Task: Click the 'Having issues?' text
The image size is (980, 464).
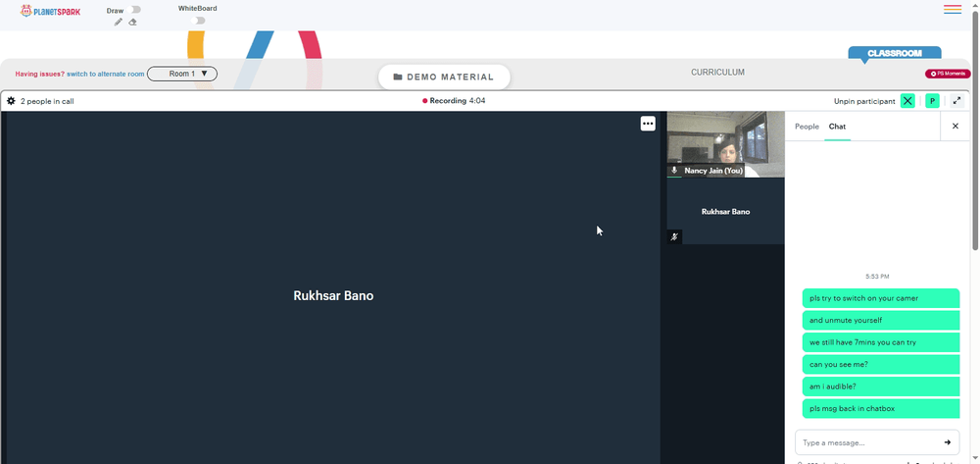Action: tap(40, 74)
